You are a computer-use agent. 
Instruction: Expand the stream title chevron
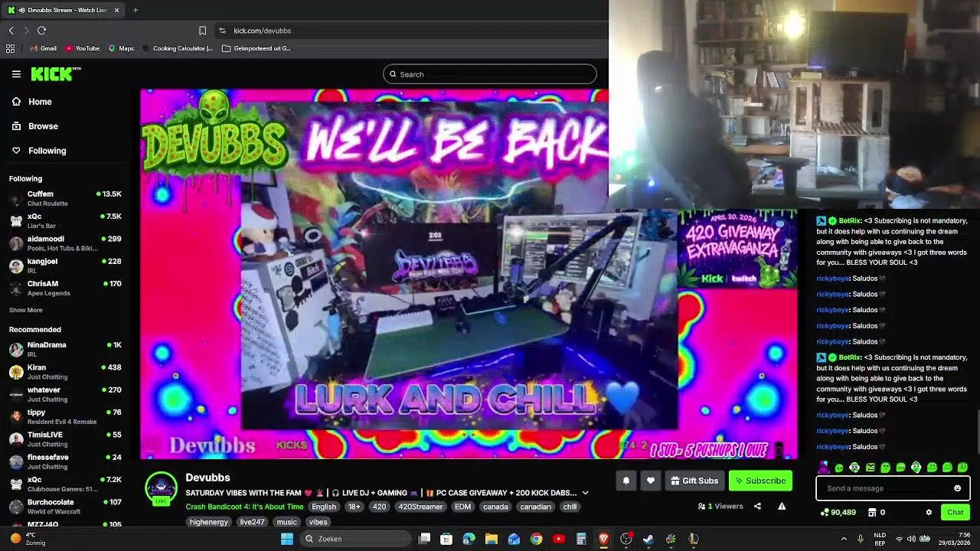click(x=586, y=493)
